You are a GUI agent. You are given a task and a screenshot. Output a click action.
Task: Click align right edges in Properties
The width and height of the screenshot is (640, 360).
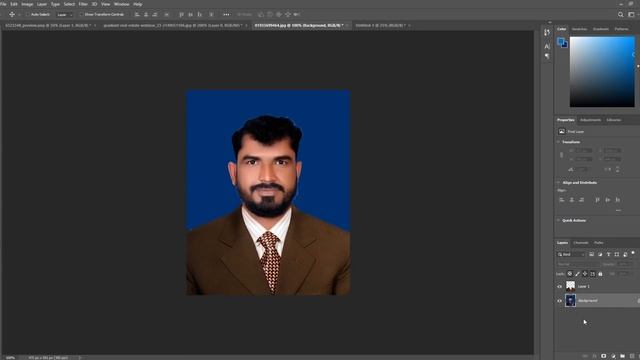pos(581,200)
